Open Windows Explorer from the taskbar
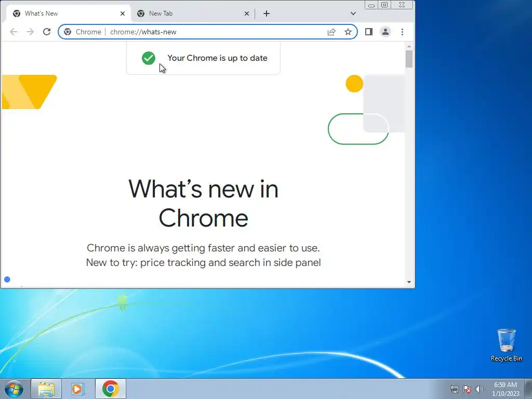This screenshot has height=399, width=532. coord(46,389)
